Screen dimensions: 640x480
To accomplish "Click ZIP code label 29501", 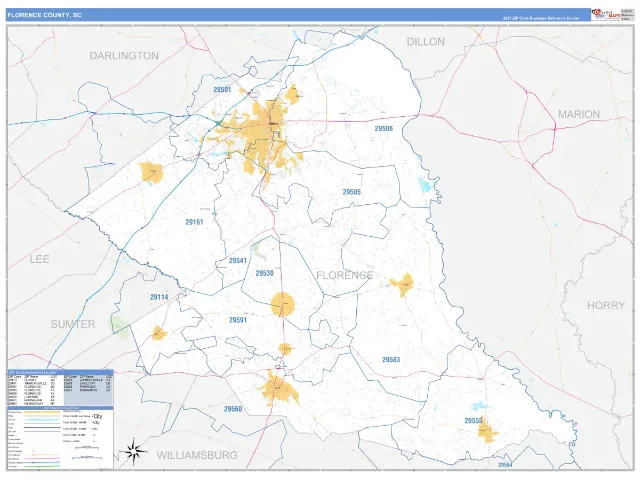I will (222, 90).
